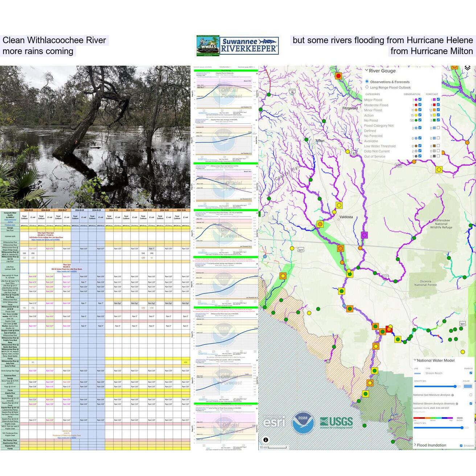This screenshot has width=476, height=476.
Task: Collapse the map layers panel double-chevron icon
Action: (x=467, y=68)
